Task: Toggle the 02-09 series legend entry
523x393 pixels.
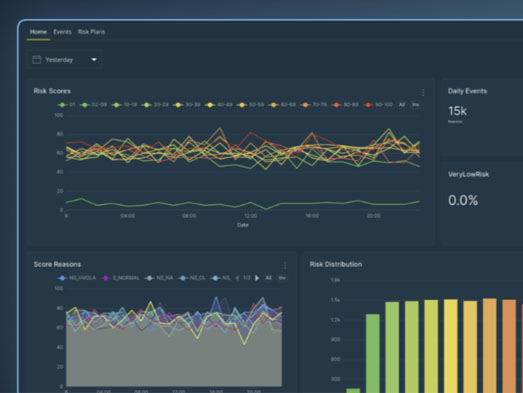Action: pyautogui.click(x=93, y=105)
